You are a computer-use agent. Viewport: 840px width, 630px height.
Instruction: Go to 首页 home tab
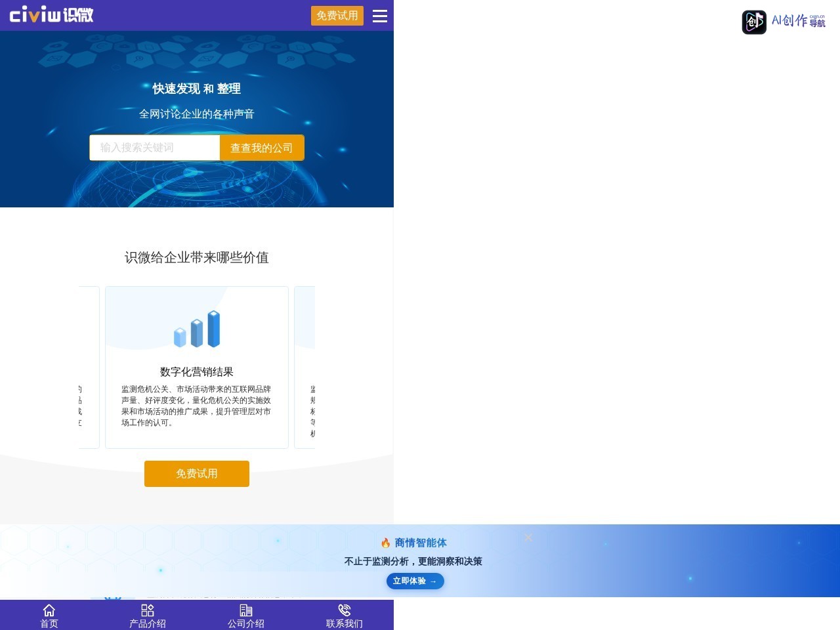pos(49,616)
